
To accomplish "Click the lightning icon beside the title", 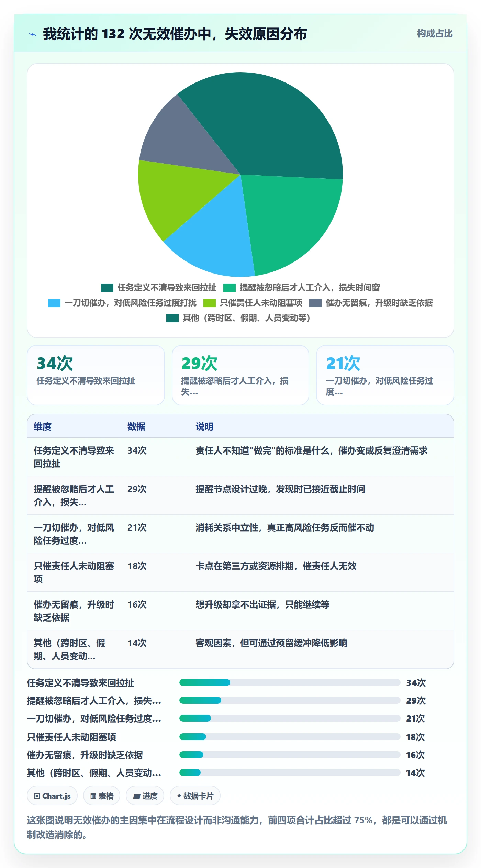I will [x=33, y=34].
